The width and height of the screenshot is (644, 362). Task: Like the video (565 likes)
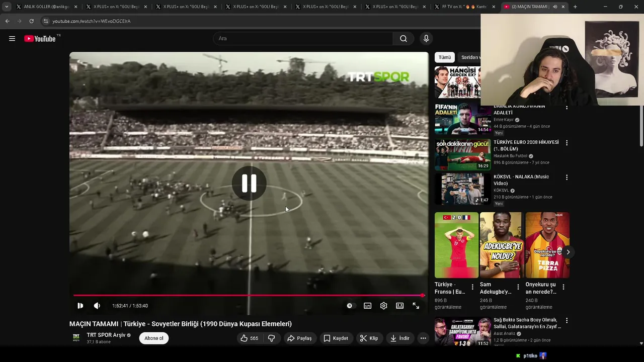(250, 338)
